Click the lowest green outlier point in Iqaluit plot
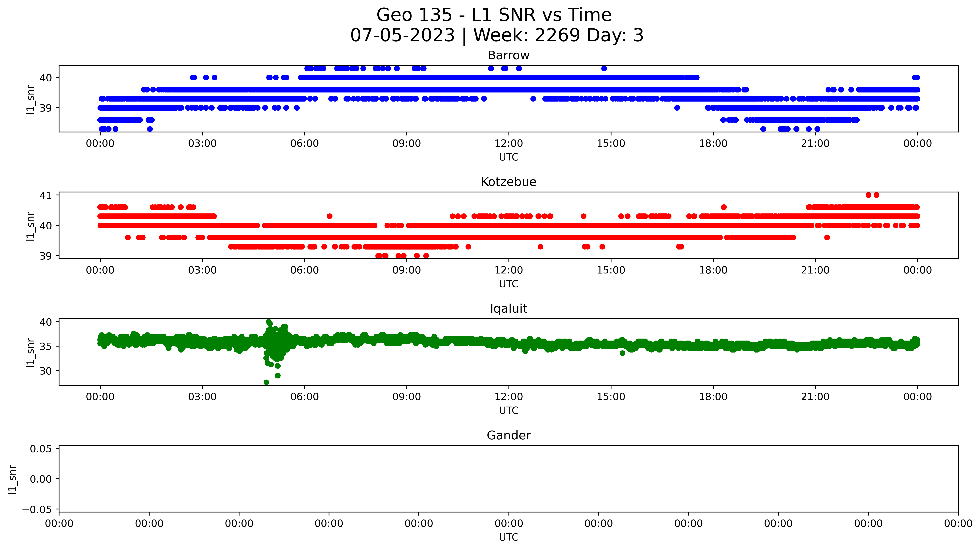Image resolution: width=980 pixels, height=550 pixels. 266,382
